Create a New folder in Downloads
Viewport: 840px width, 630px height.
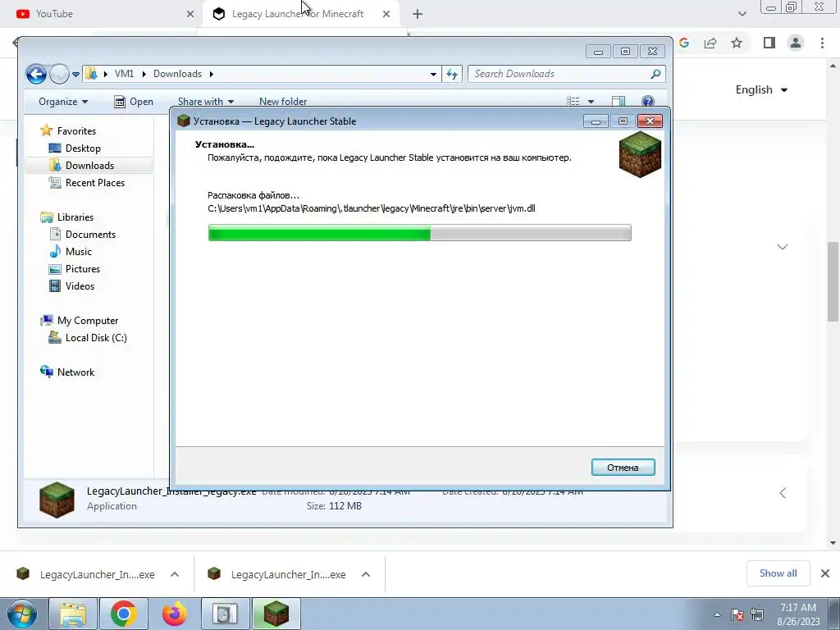pos(283,101)
